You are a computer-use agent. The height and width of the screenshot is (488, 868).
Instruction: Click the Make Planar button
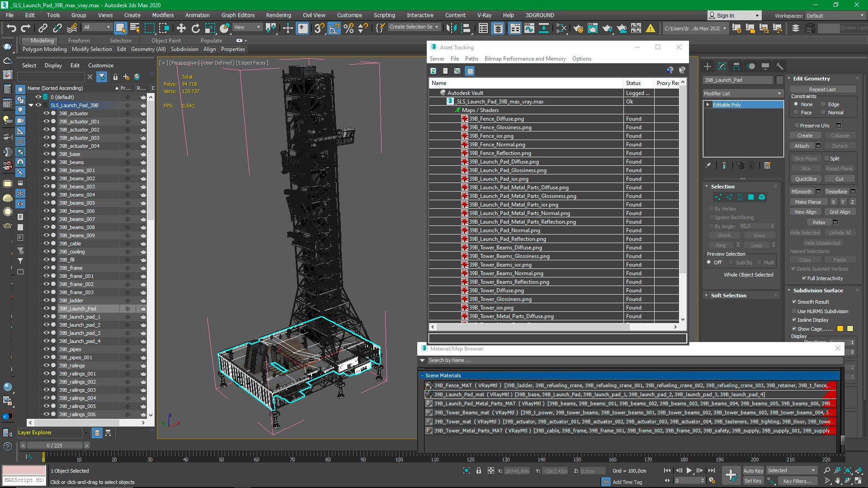pyautogui.click(x=808, y=202)
